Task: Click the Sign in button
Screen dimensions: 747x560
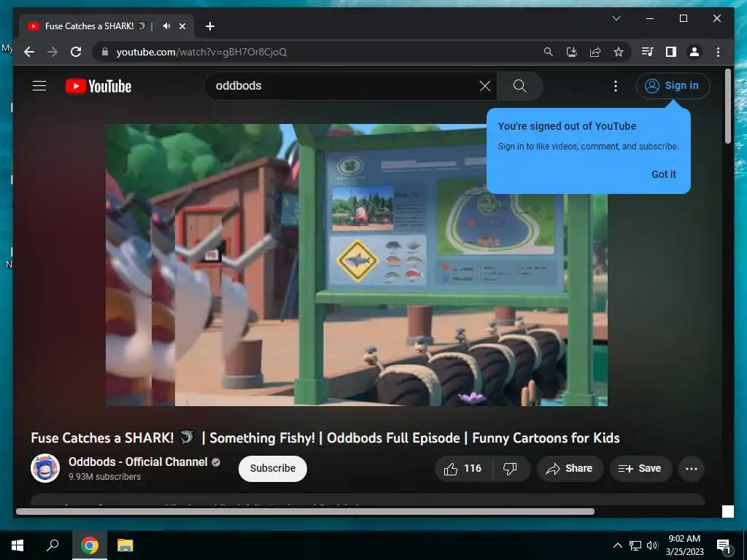Action: pyautogui.click(x=673, y=86)
